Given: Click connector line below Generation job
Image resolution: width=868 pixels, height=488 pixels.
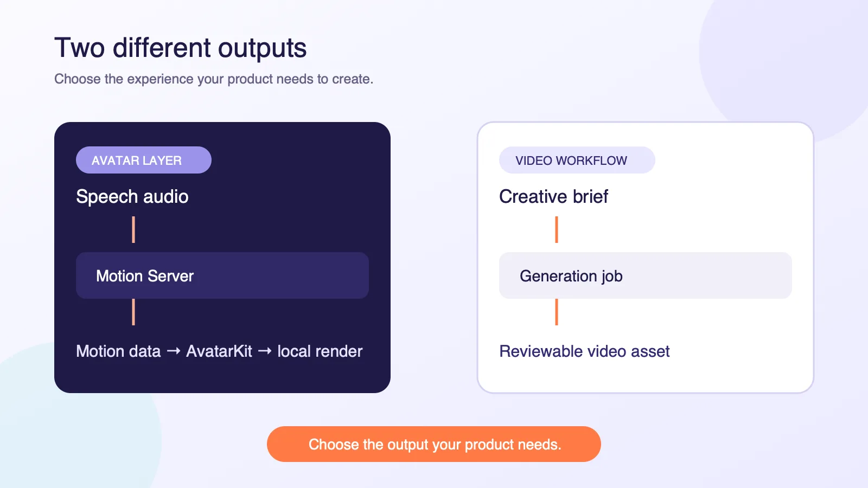Looking at the screenshot, I should pyautogui.click(x=557, y=312).
